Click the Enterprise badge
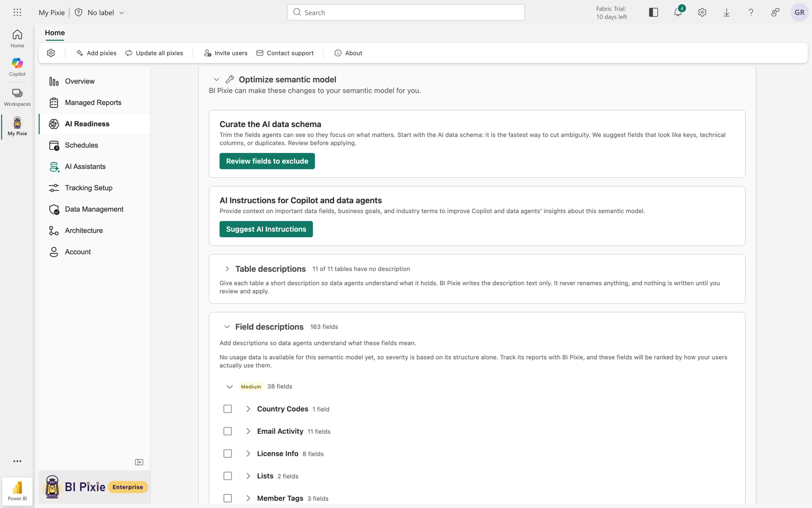This screenshot has height=508, width=812. 128,487
